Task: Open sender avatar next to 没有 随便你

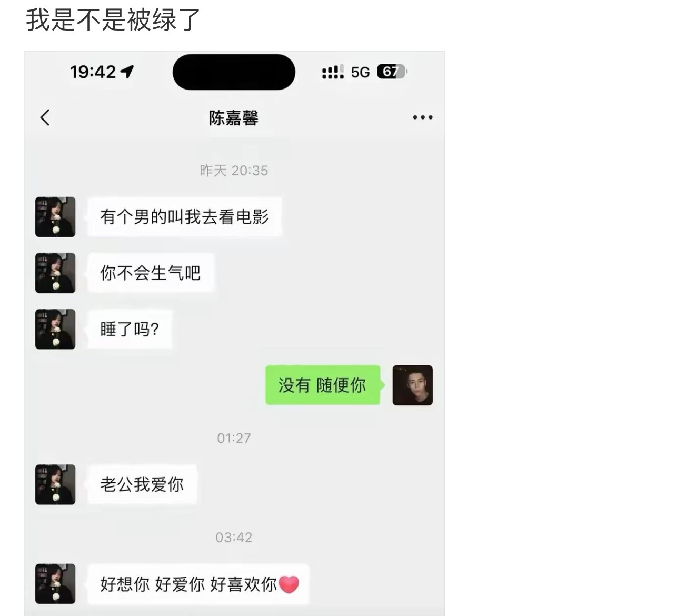Action: [x=413, y=385]
